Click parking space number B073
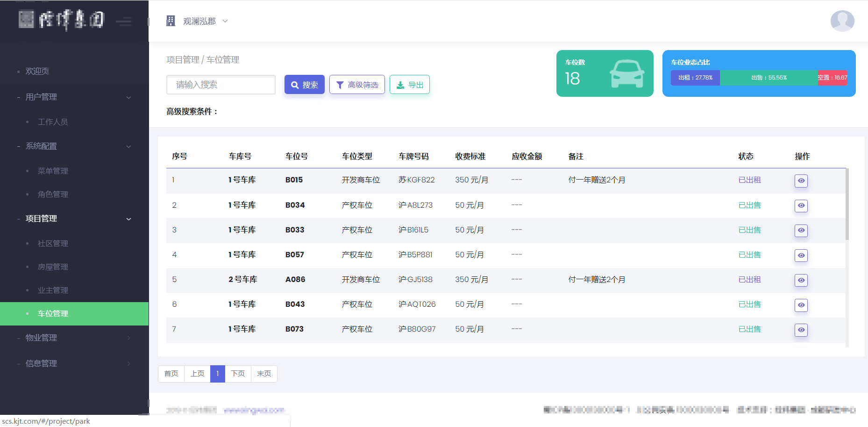The image size is (868, 427). tap(295, 329)
